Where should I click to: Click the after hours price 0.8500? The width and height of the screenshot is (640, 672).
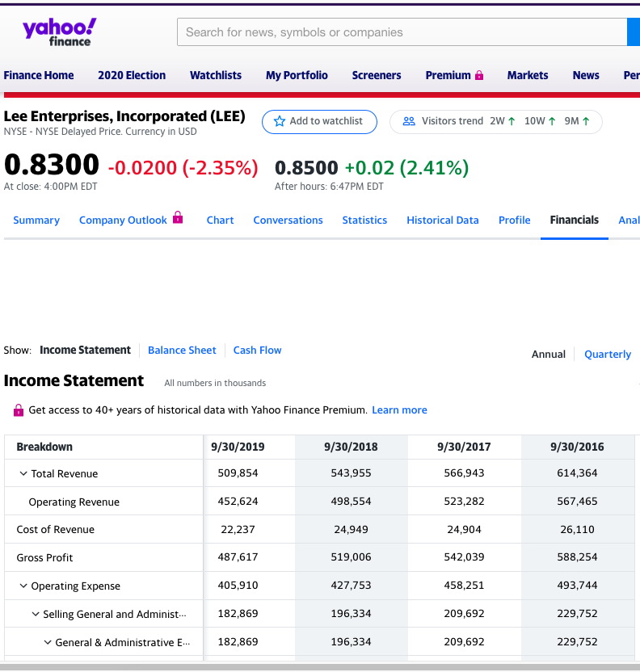point(306,167)
